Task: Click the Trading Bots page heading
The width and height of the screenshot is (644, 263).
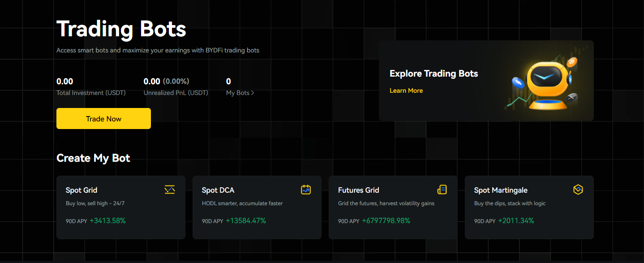Action: click(121, 29)
